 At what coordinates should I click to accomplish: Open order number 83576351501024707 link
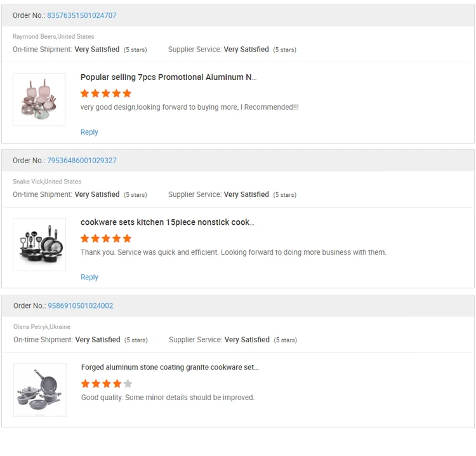pyautogui.click(x=82, y=15)
